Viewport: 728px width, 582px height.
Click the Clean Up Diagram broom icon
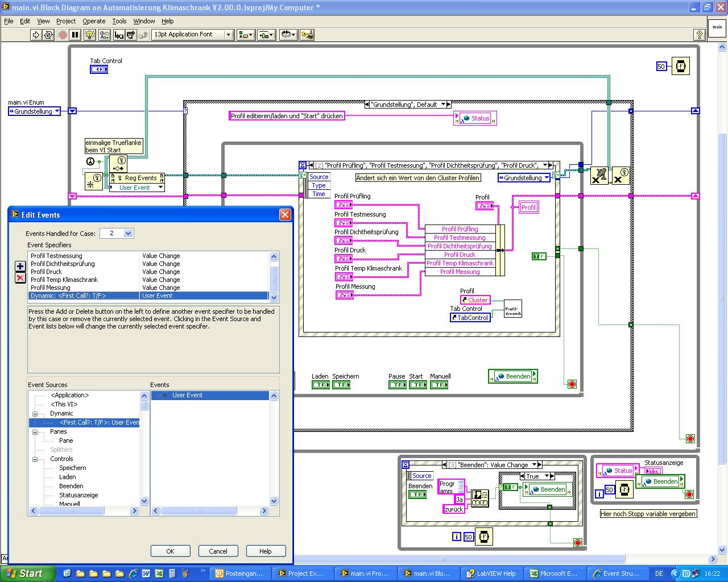point(307,35)
